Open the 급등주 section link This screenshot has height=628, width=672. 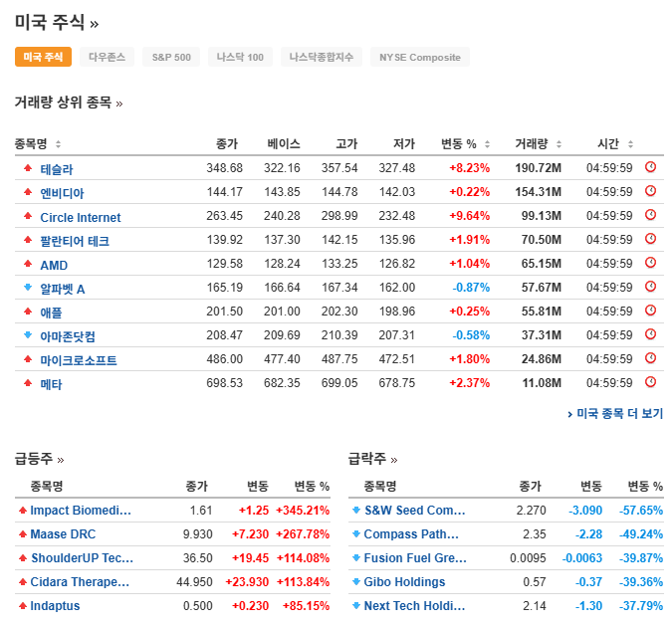tap(40, 459)
